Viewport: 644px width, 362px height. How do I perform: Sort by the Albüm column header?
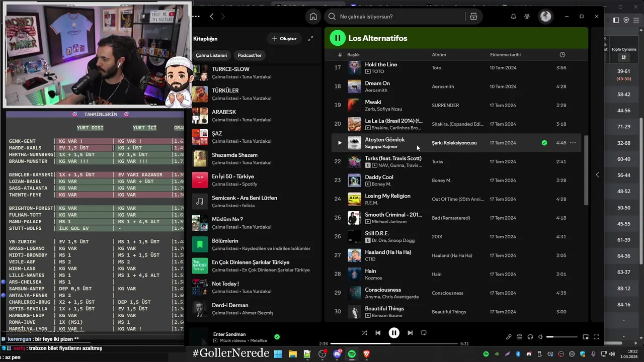[x=439, y=55]
